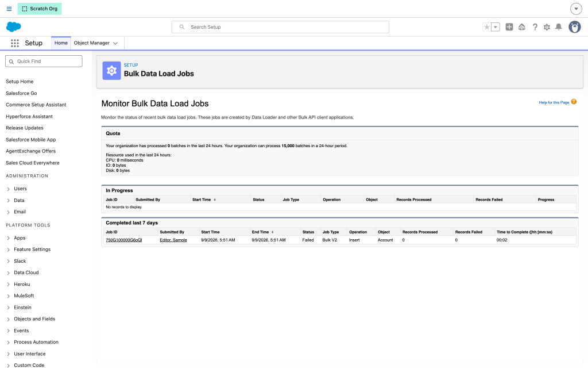Click the Completed table Status header
This screenshot has height=368, width=588.
(308, 232)
